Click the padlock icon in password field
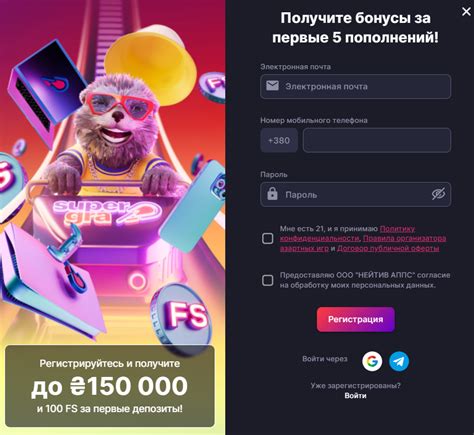 (272, 194)
